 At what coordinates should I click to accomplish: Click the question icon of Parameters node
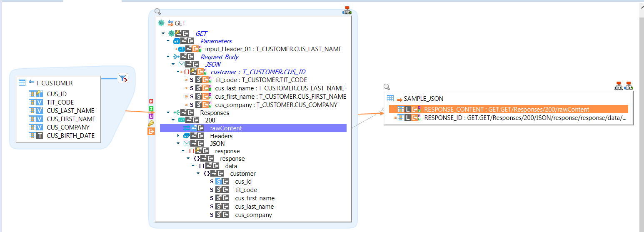click(177, 41)
